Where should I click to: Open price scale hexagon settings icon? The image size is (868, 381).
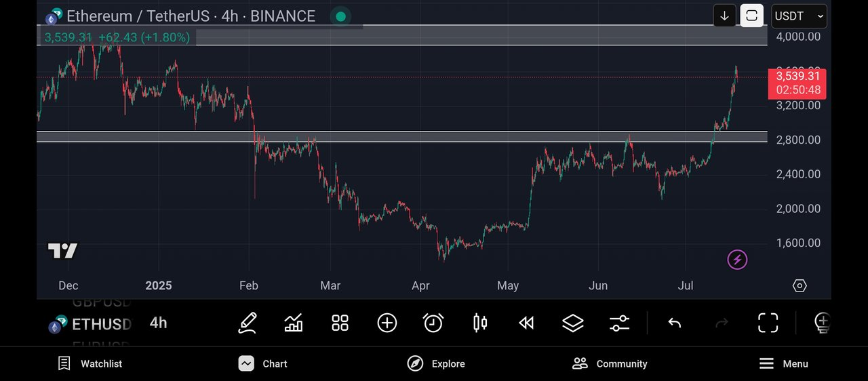[800, 285]
